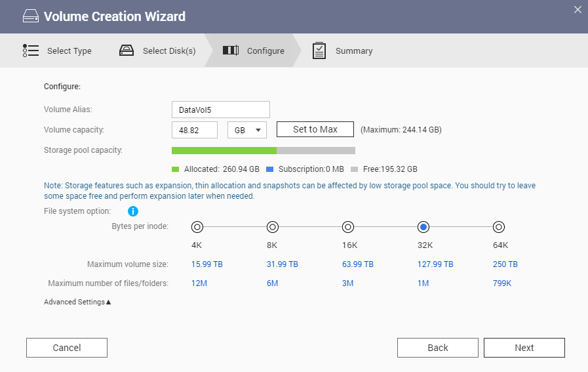Select 8K bytes per inode
The width and height of the screenshot is (588, 372).
click(273, 227)
